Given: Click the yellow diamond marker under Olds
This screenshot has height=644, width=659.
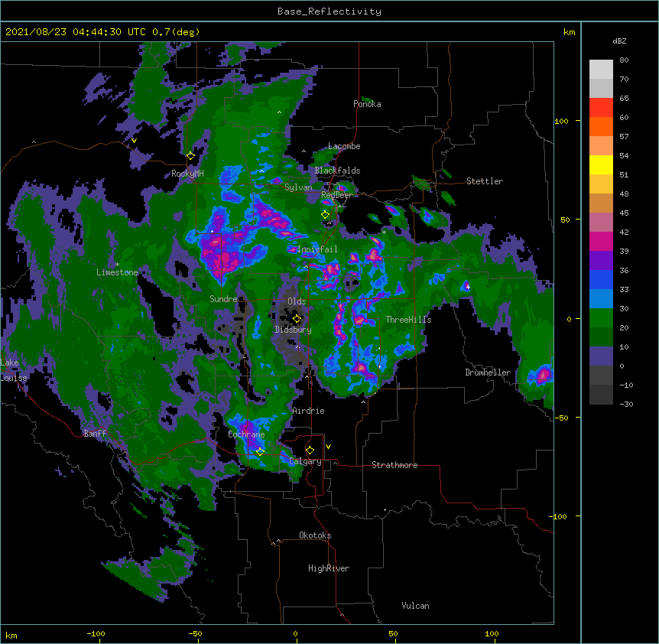Looking at the screenshot, I should click(x=297, y=319).
